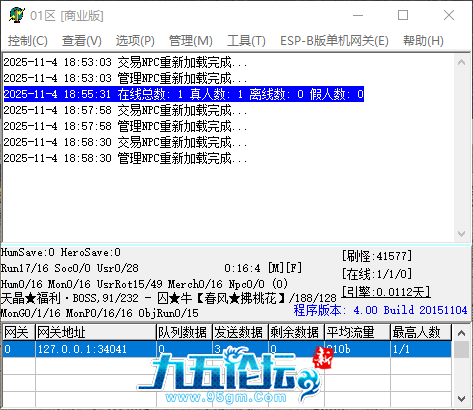Click the [在线:1/1/0] status label
473x410 pixels.
click(377, 274)
